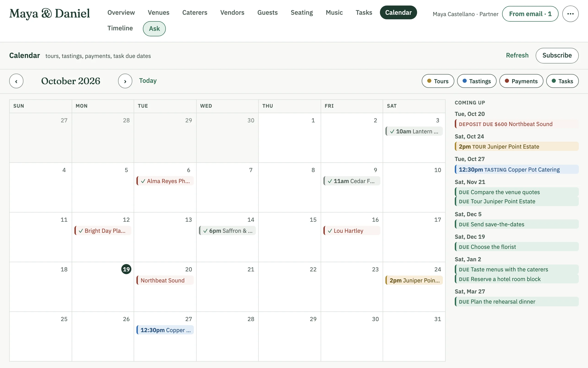This screenshot has width=588, height=368.
Task: Click the Subscribe button
Action: (x=557, y=55)
